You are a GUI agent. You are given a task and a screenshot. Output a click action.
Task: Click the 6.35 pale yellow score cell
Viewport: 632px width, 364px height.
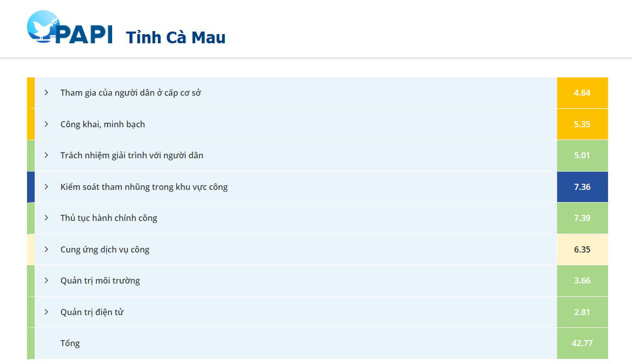582,249
